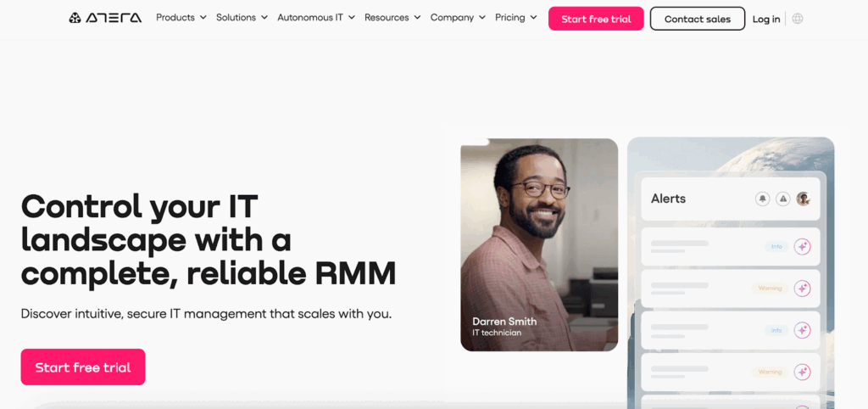Click the hero Start free trial button

point(83,367)
